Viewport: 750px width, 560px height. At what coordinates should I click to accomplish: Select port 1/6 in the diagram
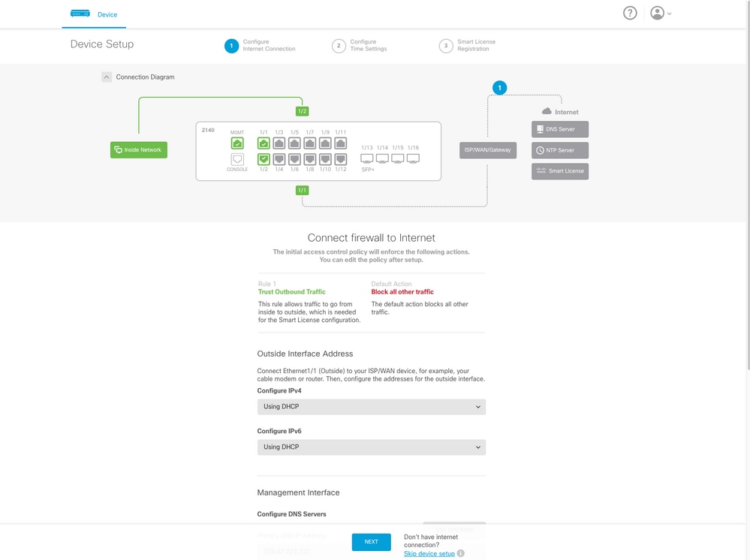(294, 159)
